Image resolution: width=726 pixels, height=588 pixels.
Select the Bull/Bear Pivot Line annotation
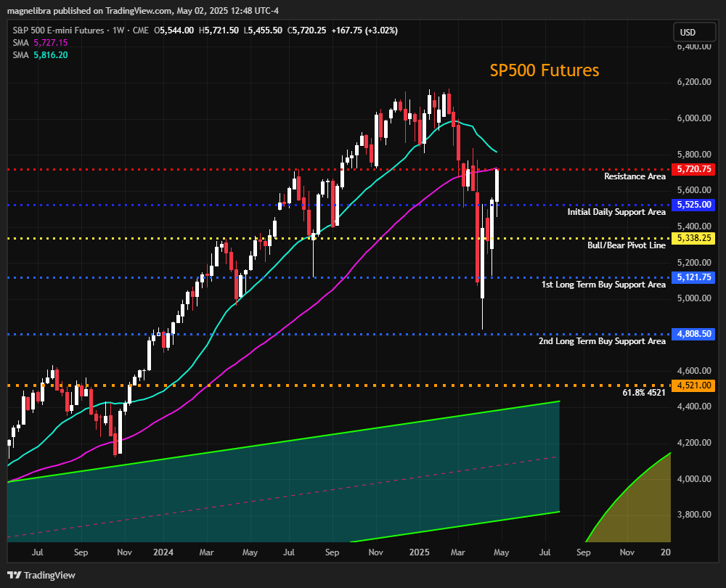[627, 245]
